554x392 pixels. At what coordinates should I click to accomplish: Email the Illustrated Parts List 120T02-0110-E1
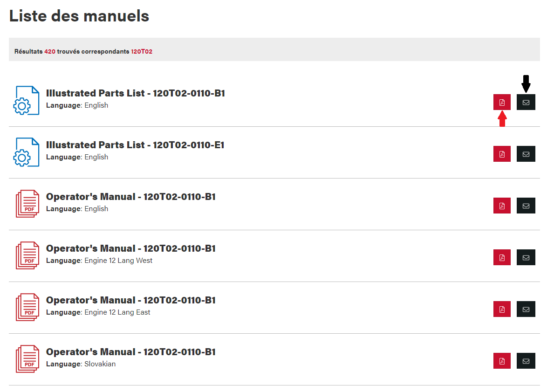pyautogui.click(x=526, y=154)
